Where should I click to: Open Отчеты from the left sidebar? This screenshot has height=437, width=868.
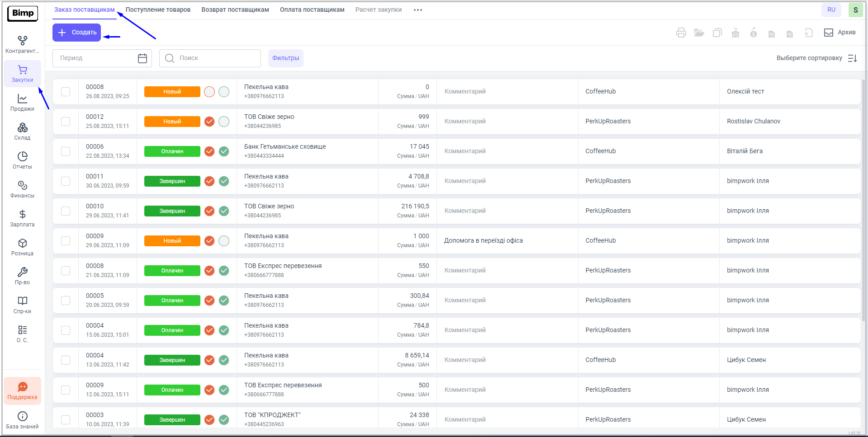click(x=22, y=160)
